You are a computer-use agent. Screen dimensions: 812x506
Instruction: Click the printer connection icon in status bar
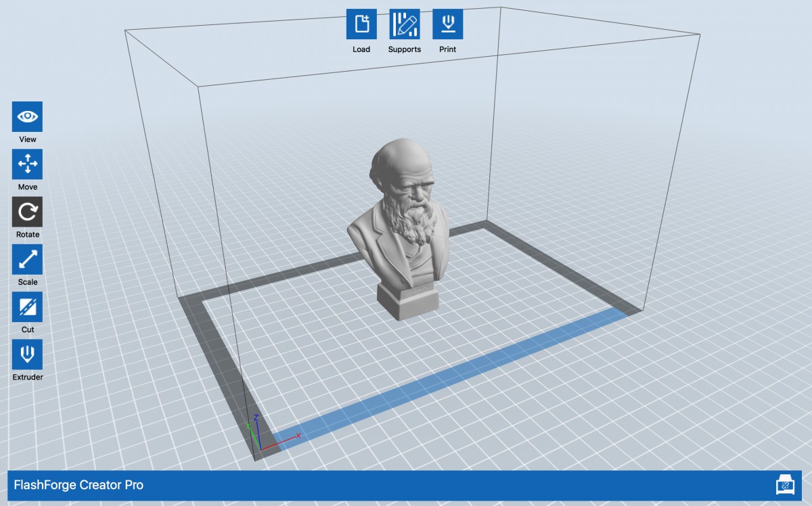point(785,485)
